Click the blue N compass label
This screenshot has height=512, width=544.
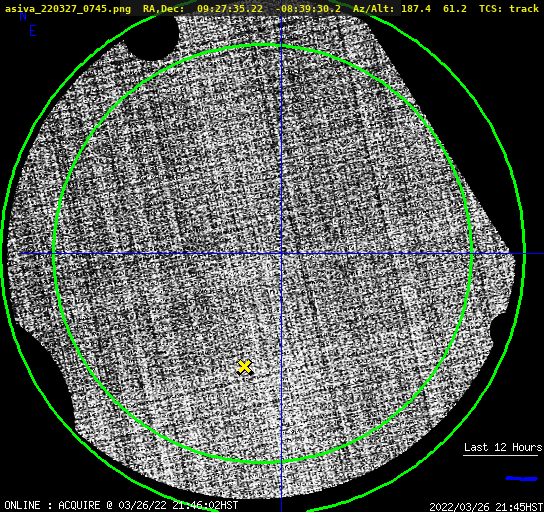(x=23, y=16)
